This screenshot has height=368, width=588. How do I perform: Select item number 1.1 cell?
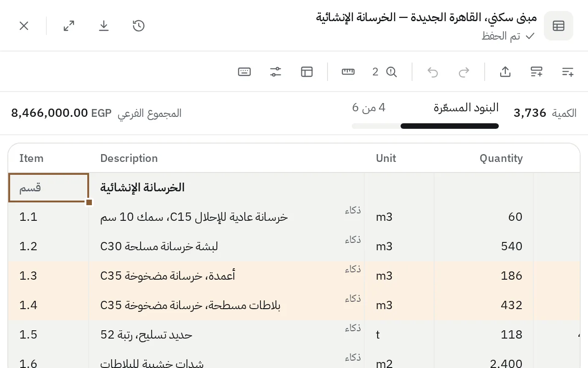click(x=49, y=217)
